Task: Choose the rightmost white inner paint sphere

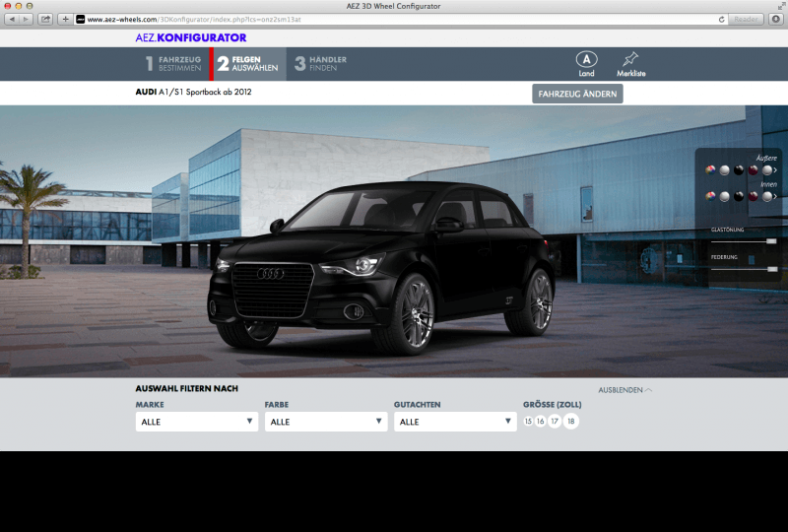Action: tap(767, 196)
